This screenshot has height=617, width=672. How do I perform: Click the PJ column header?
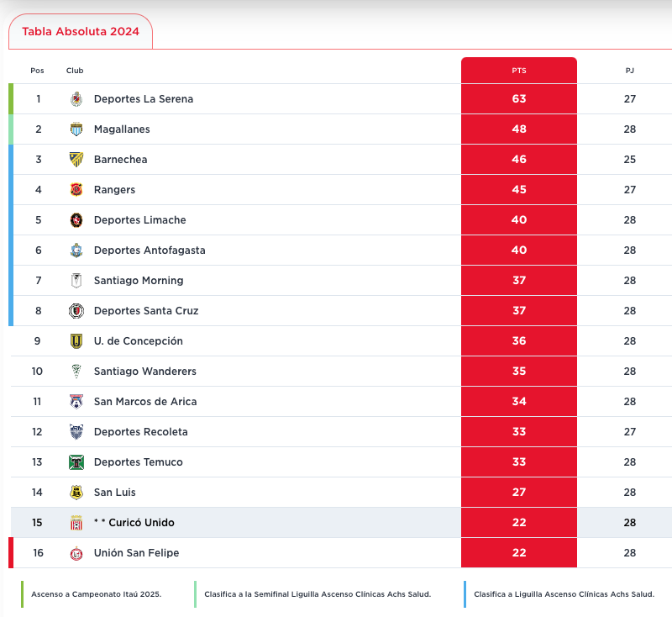click(630, 71)
